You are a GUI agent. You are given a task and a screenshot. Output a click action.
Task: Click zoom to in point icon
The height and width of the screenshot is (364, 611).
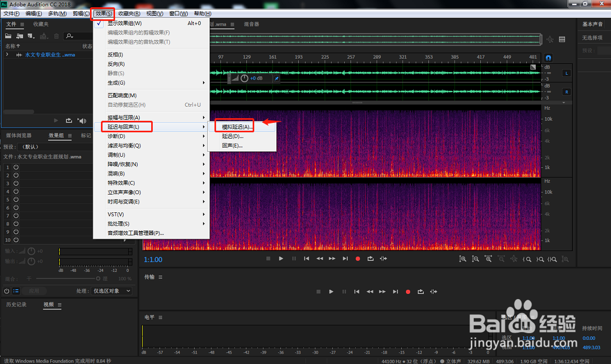pyautogui.click(x=527, y=259)
